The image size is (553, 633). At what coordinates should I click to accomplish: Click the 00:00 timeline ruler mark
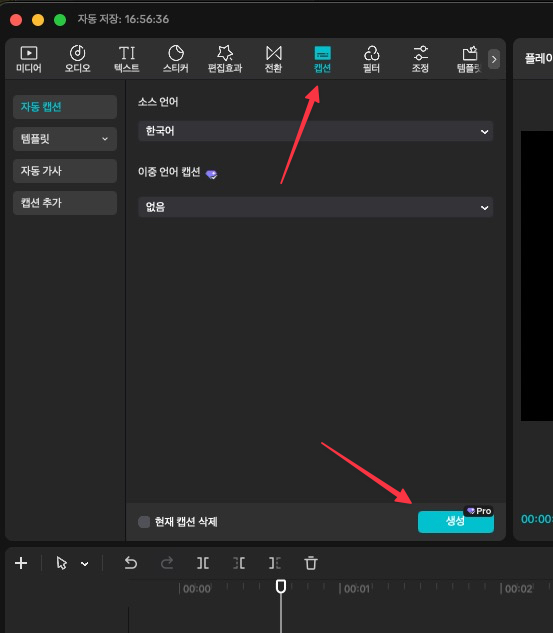pos(197,589)
